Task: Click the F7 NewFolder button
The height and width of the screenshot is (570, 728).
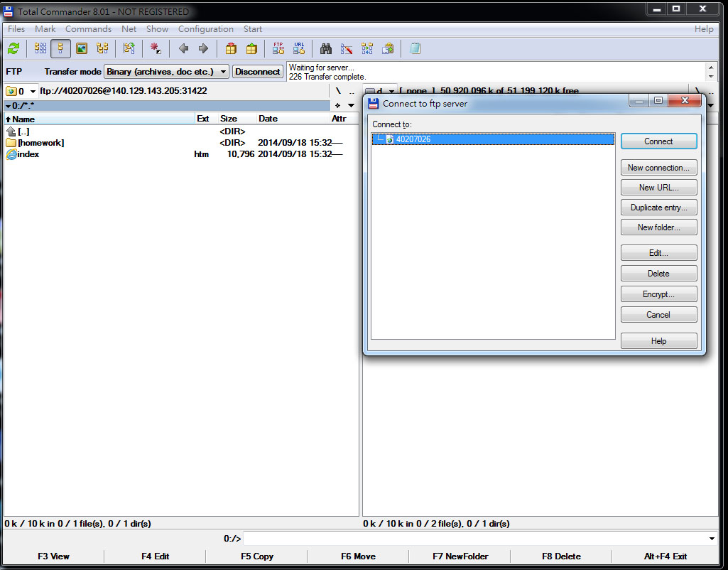Action: [x=460, y=556]
